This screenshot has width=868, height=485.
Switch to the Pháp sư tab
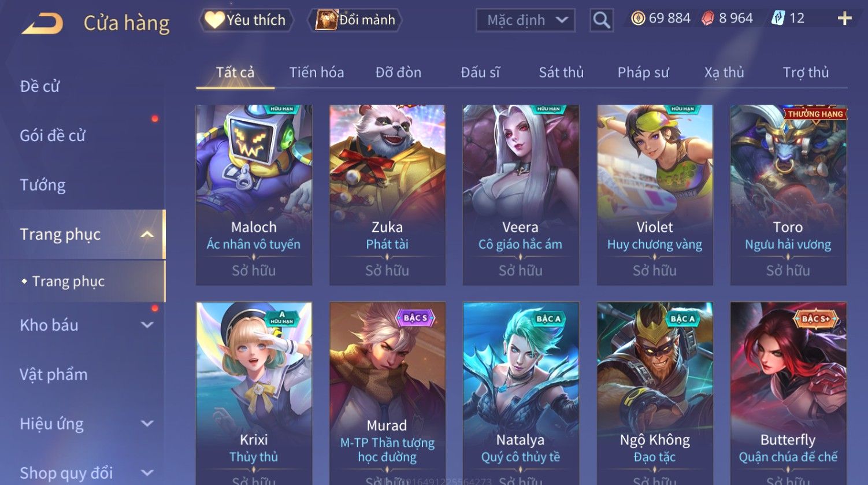click(643, 72)
